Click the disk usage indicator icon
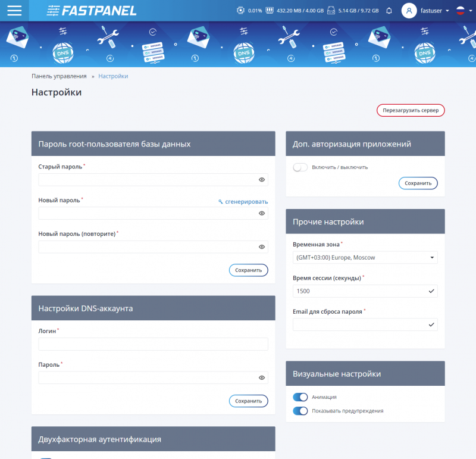Viewport: 476px width, 459px height. tap(331, 11)
